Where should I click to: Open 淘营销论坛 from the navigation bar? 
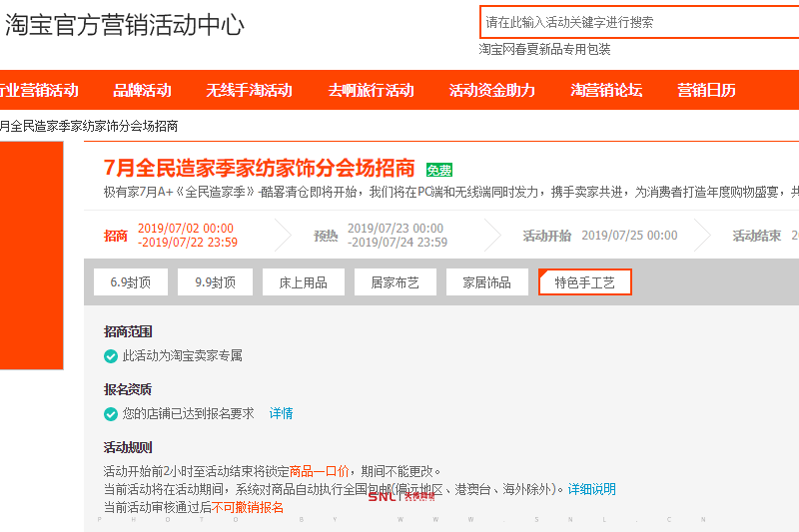click(606, 90)
